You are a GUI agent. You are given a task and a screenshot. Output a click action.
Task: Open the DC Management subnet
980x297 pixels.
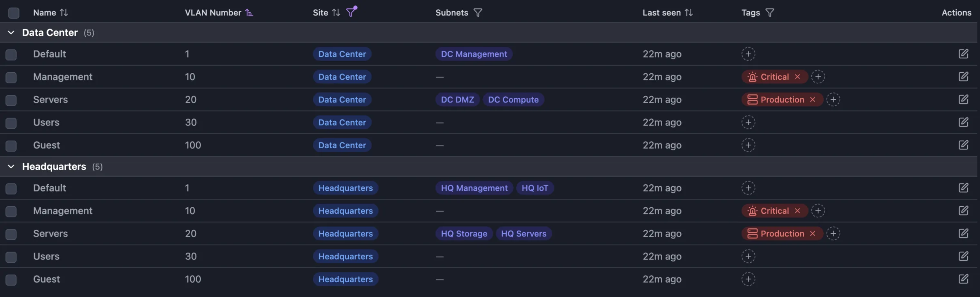[474, 54]
